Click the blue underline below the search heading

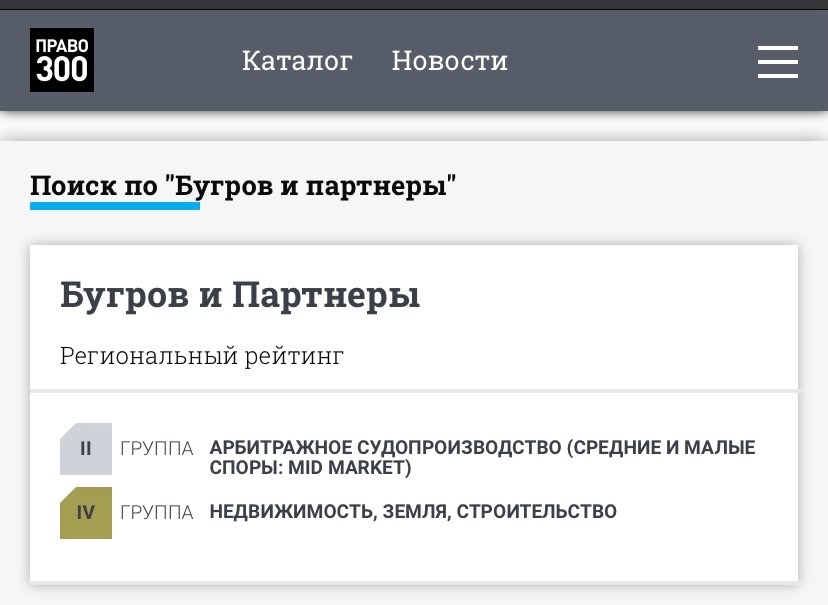[115, 206]
